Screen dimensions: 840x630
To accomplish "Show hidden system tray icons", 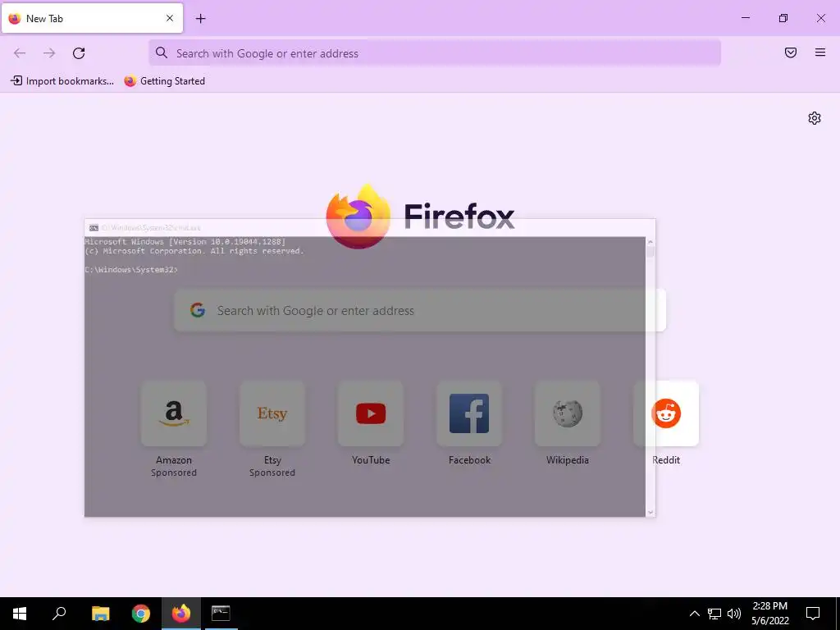I will (694, 614).
